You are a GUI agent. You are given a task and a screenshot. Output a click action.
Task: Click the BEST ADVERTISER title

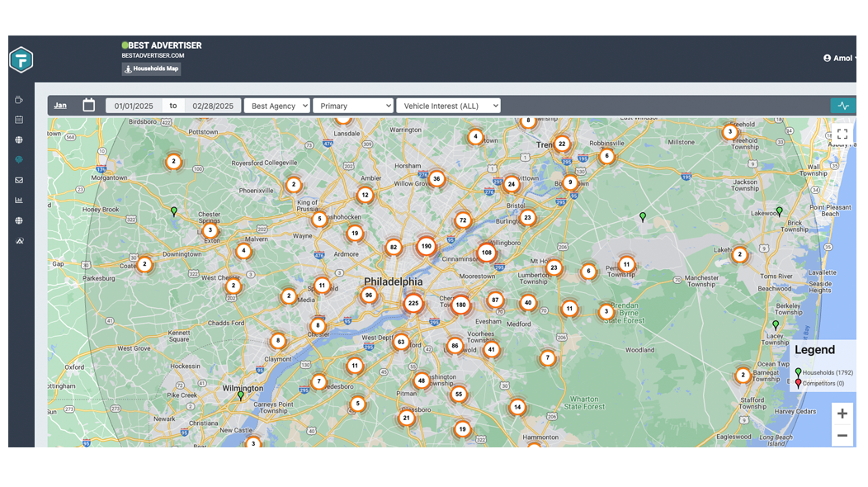[165, 45]
